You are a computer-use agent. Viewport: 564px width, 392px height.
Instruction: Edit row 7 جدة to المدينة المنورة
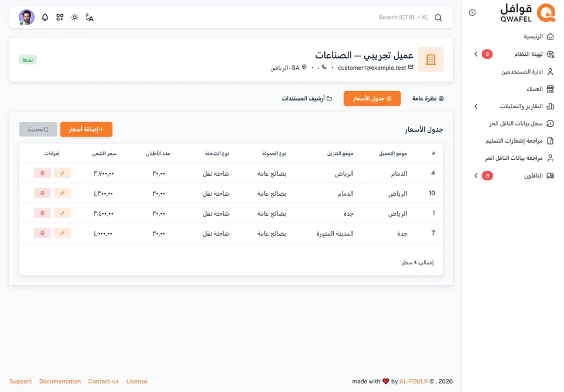[62, 233]
